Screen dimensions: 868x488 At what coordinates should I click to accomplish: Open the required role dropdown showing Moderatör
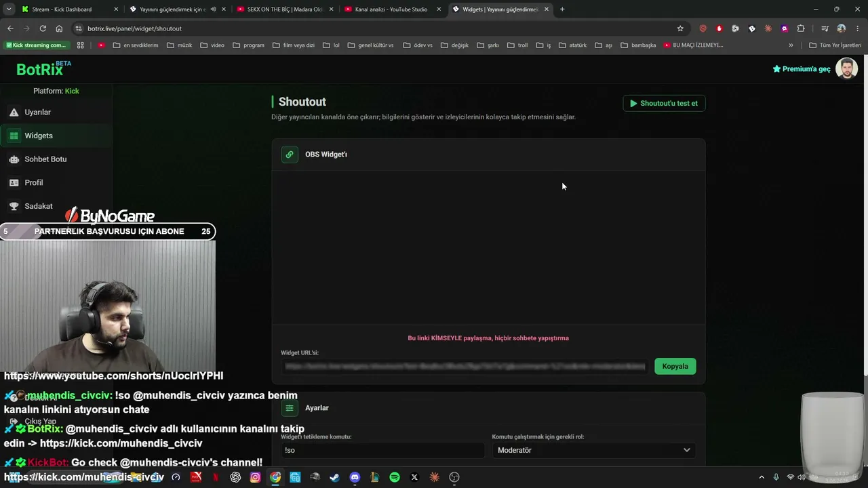coord(593,450)
